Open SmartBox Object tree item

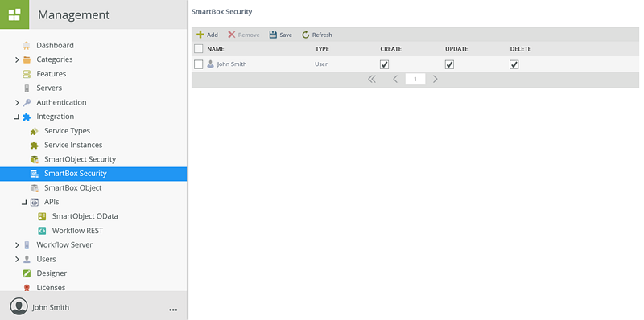(73, 188)
